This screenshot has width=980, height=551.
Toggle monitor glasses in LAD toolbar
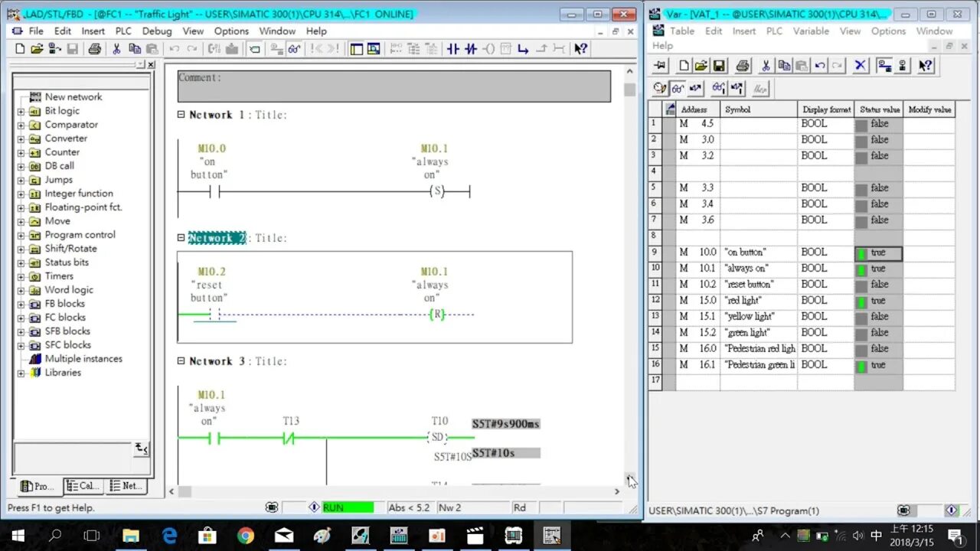point(294,49)
